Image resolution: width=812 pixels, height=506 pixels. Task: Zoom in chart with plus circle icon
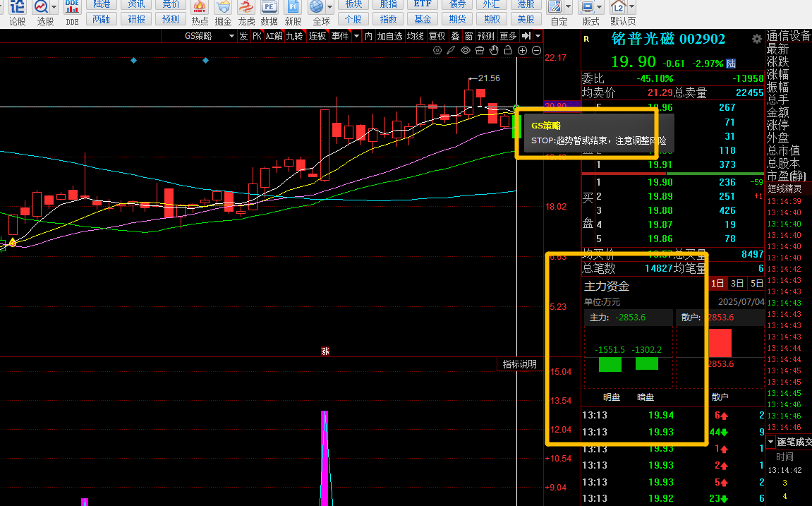click(523, 50)
